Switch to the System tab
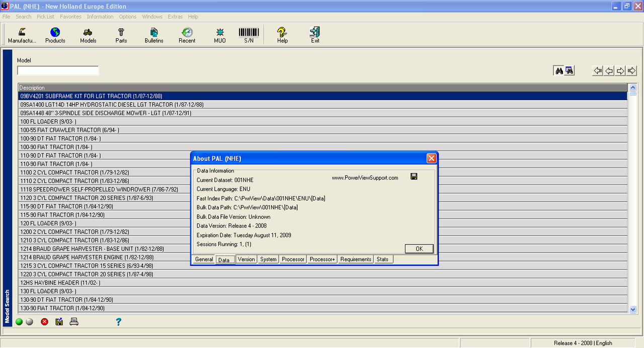The height and width of the screenshot is (348, 644). tap(268, 259)
